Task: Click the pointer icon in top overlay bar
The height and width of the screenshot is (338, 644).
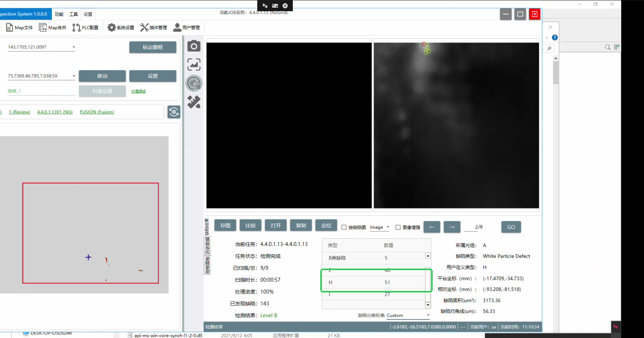Action: [265, 6]
